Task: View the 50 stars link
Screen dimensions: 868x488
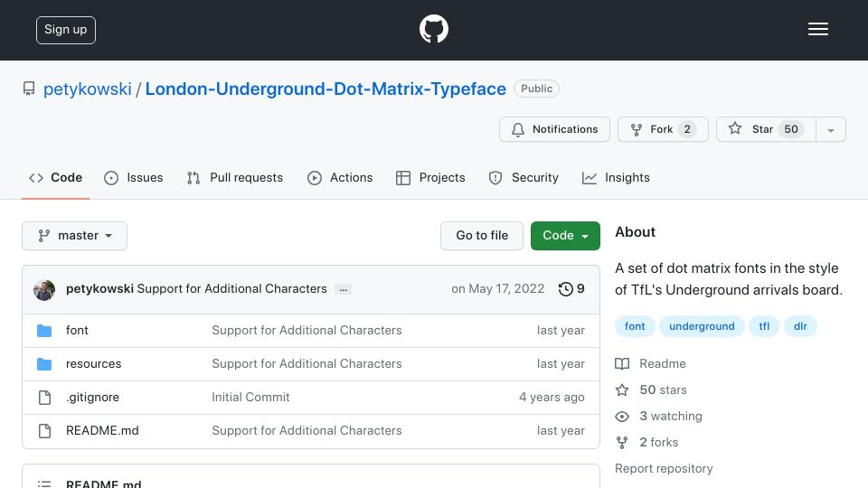Action: point(651,390)
